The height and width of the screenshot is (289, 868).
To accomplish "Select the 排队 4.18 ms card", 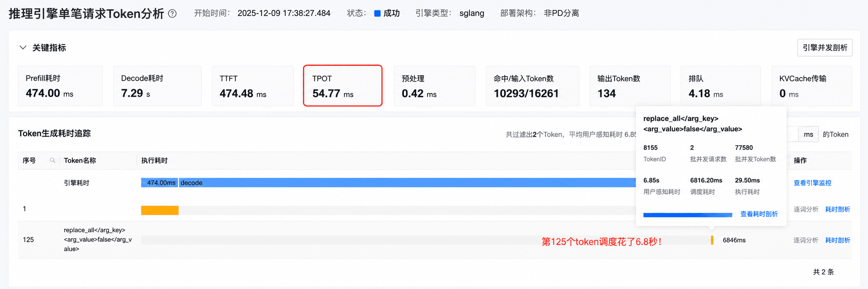I will point(721,86).
